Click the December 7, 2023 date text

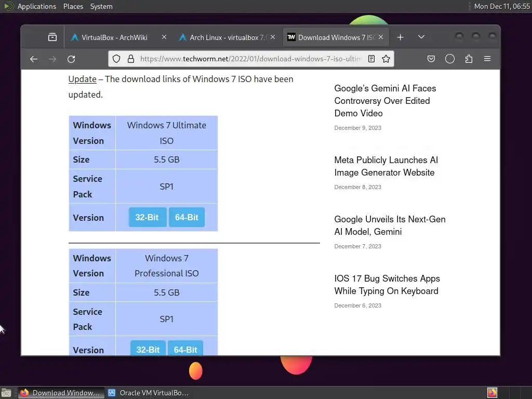[x=357, y=246]
